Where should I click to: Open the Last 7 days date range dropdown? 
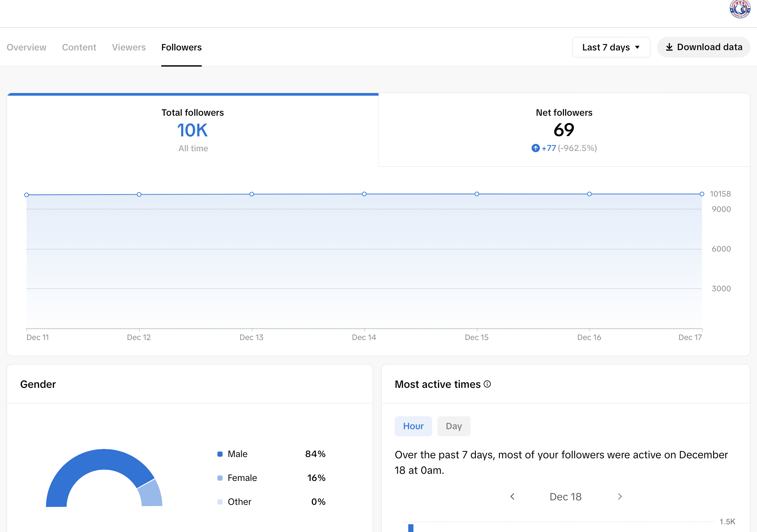click(x=611, y=47)
